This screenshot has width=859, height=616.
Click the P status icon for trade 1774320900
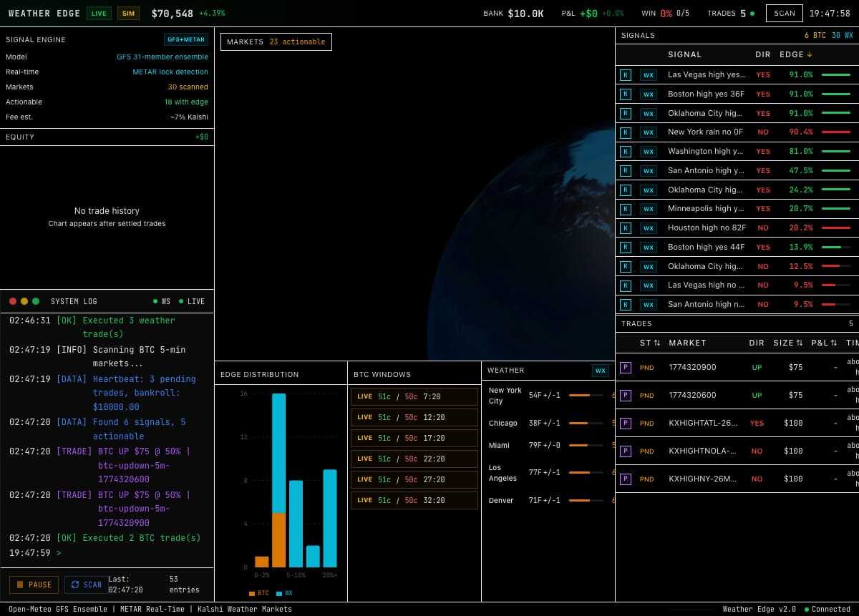(x=625, y=368)
